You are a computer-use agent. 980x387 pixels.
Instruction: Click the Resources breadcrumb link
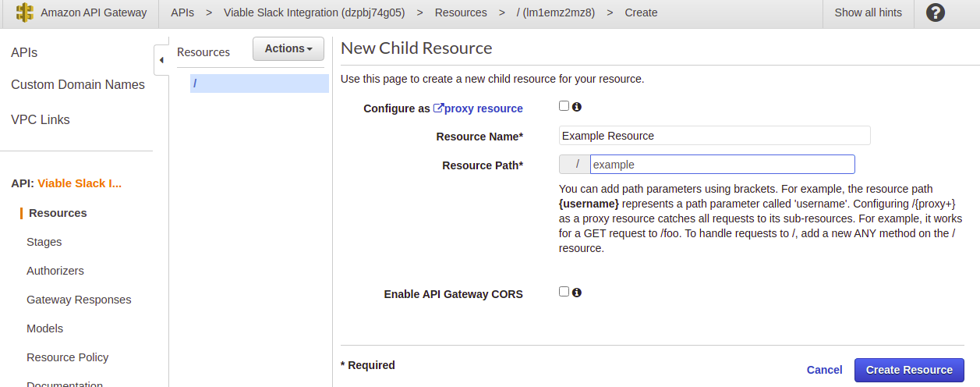[461, 12]
